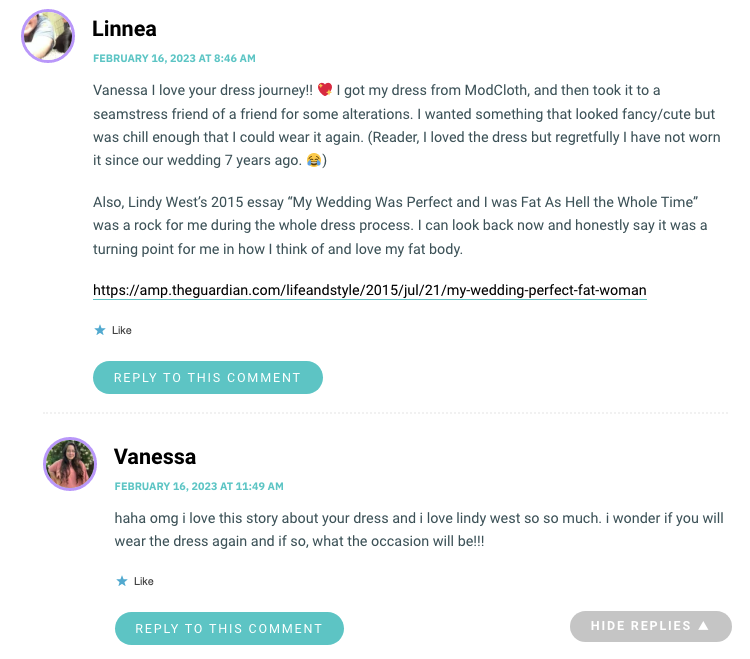
Task: Click the ModCloth paragraph in Linnea's comment
Action: pos(407,125)
